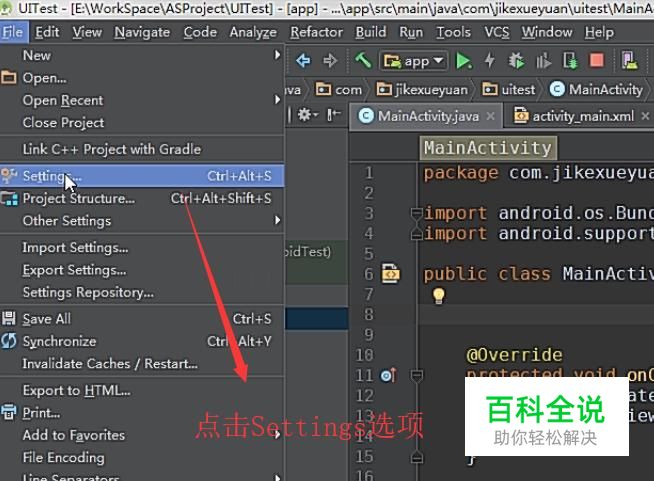The height and width of the screenshot is (481, 654).
Task: Select File Encoding menu item
Action: pos(142,458)
